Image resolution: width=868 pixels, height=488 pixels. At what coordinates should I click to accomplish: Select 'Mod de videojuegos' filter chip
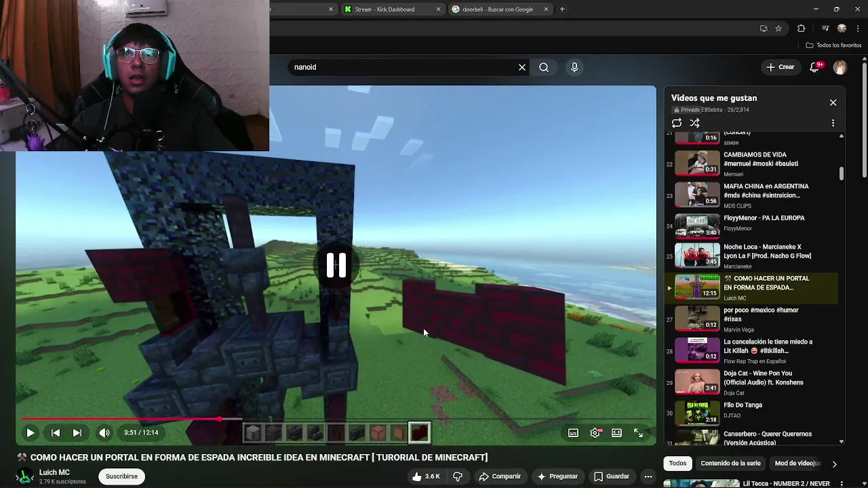(797, 464)
